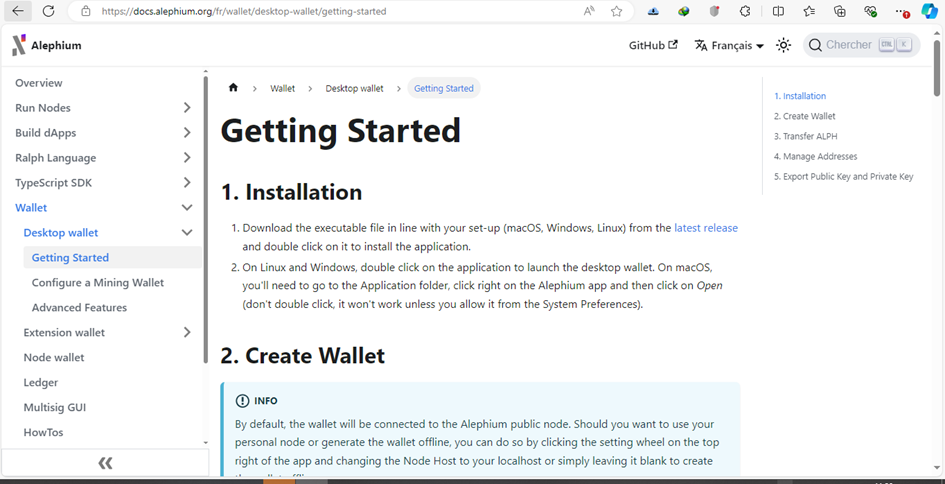This screenshot has width=945, height=484.
Task: Open the Overview sidebar item
Action: 39,83
